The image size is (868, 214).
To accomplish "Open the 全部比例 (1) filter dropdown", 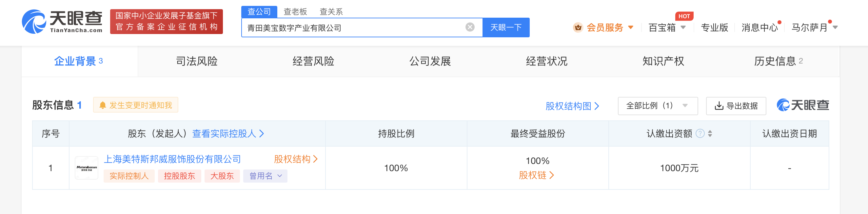I will (x=658, y=106).
